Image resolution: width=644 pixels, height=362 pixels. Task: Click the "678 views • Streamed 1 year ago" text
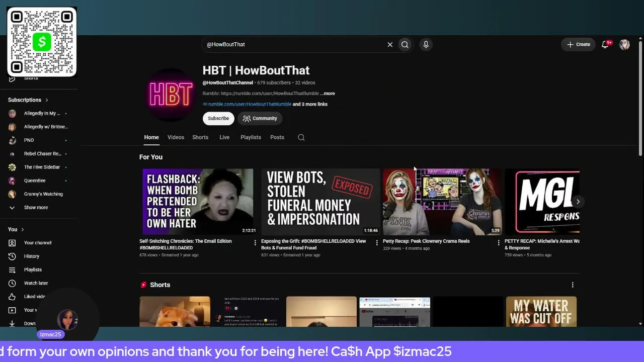click(x=169, y=255)
